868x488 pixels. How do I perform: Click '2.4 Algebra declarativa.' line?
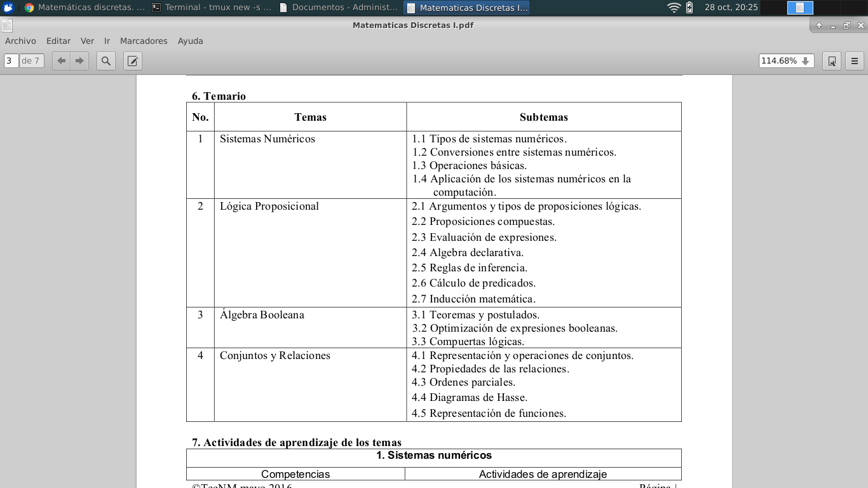(468, 252)
